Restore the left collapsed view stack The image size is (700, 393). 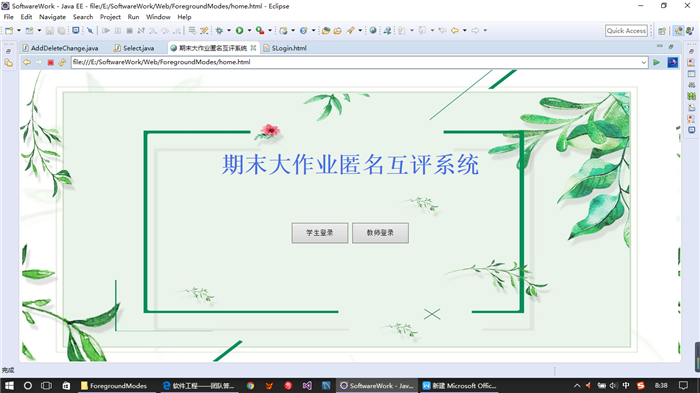(8, 51)
